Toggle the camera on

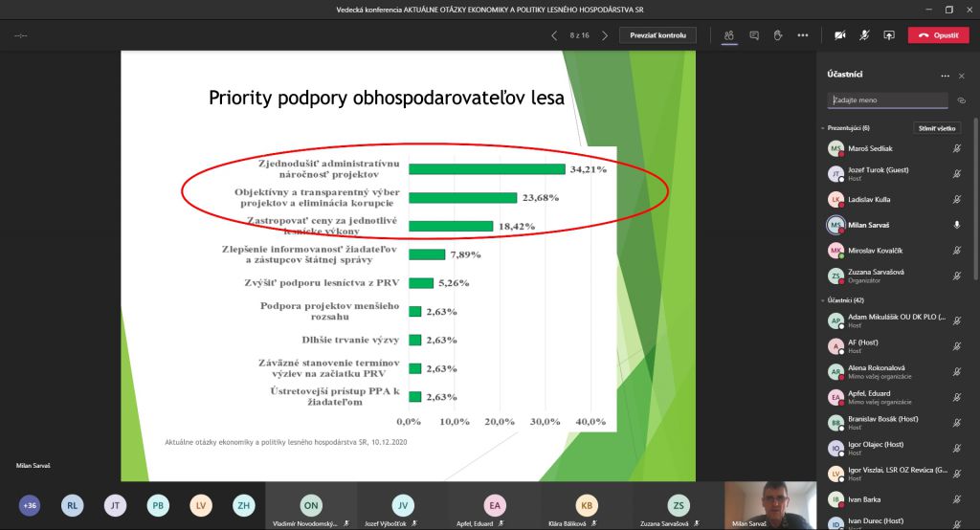click(x=839, y=35)
